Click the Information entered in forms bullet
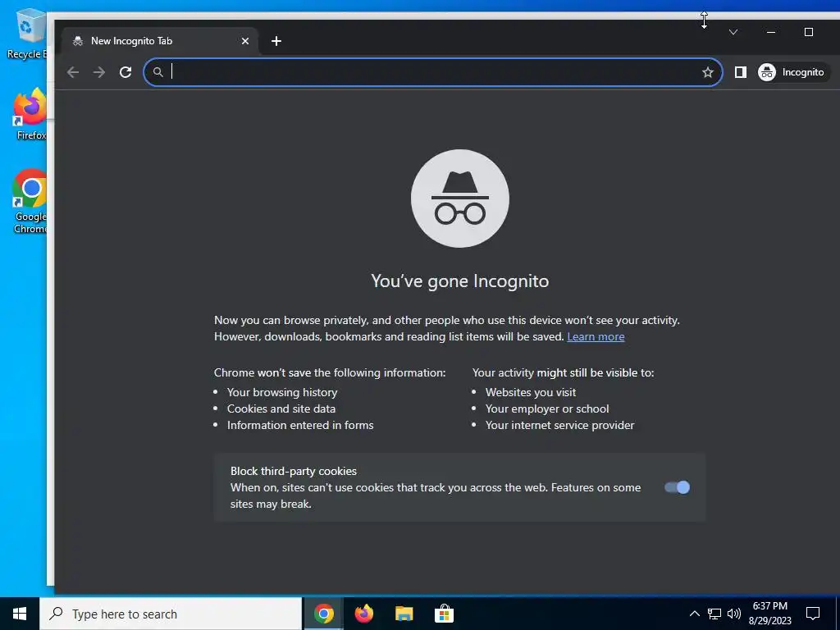Image resolution: width=840 pixels, height=630 pixels. point(300,426)
